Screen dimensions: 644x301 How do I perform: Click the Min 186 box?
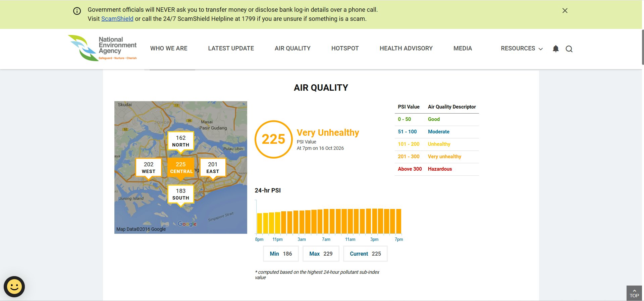pos(281,254)
